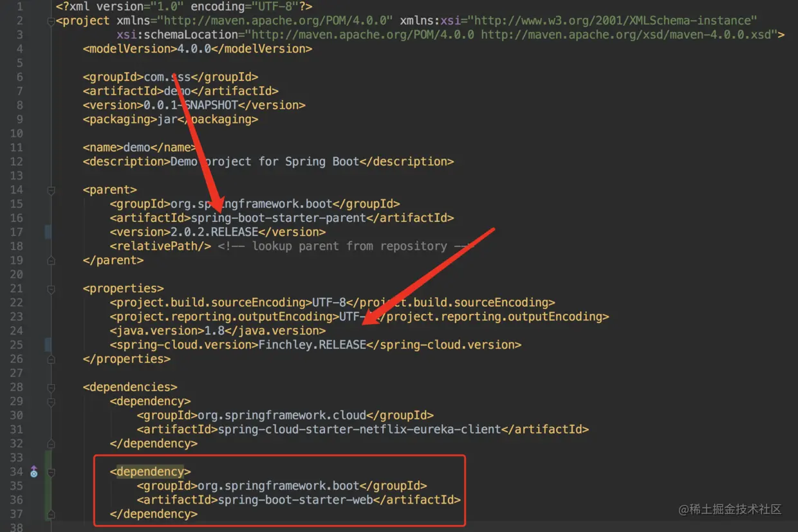
Task: Collapse the project tag fold on line 2
Action: tap(51, 21)
